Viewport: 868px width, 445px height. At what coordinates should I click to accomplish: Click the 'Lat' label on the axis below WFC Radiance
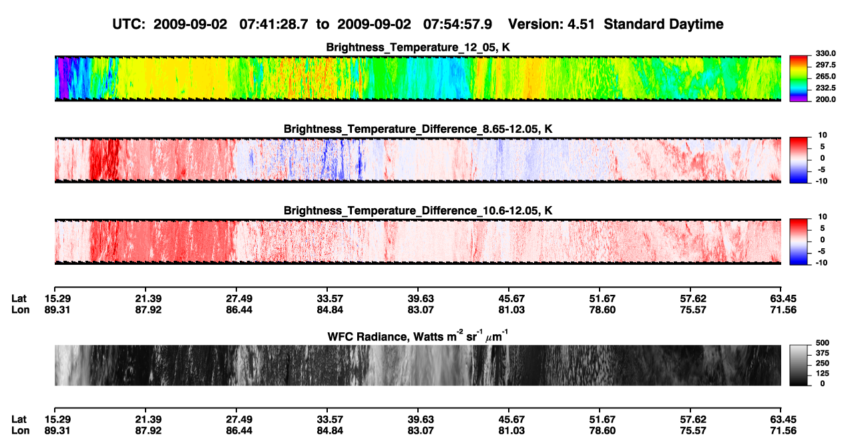19,419
